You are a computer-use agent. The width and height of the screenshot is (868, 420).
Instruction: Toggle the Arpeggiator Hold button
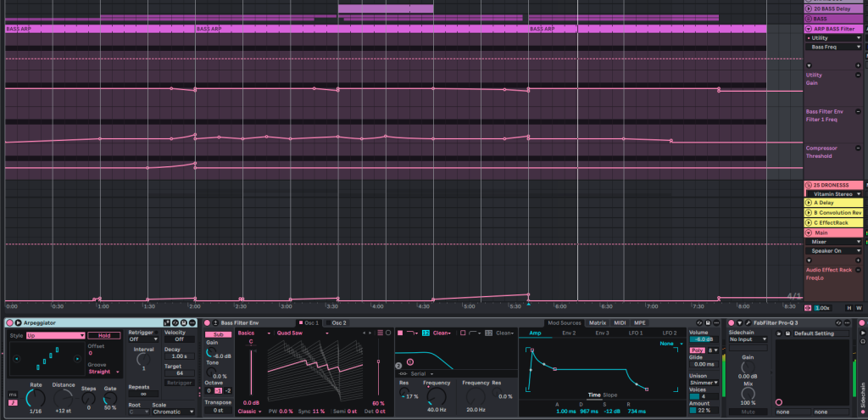104,335
